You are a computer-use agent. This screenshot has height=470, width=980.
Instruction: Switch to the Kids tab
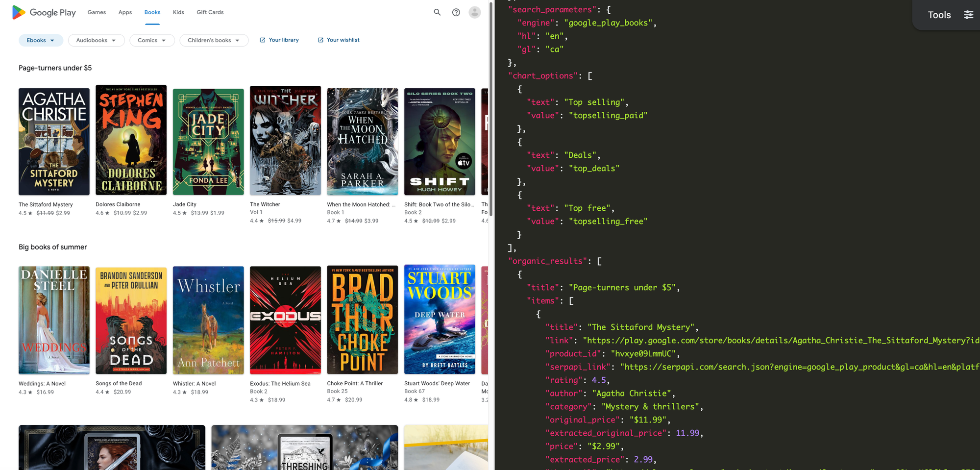click(178, 12)
